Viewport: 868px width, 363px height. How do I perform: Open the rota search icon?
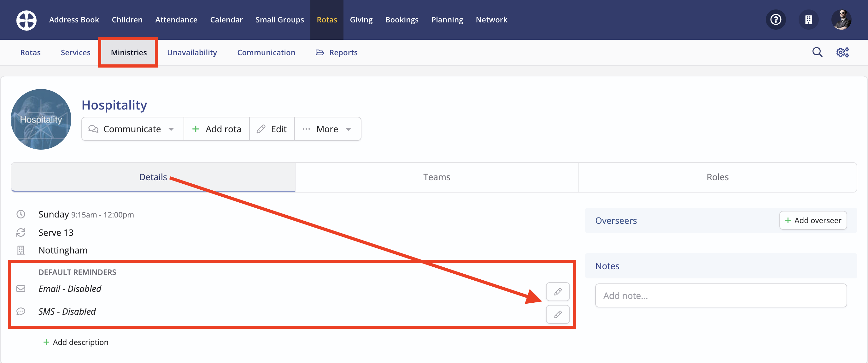[817, 52]
